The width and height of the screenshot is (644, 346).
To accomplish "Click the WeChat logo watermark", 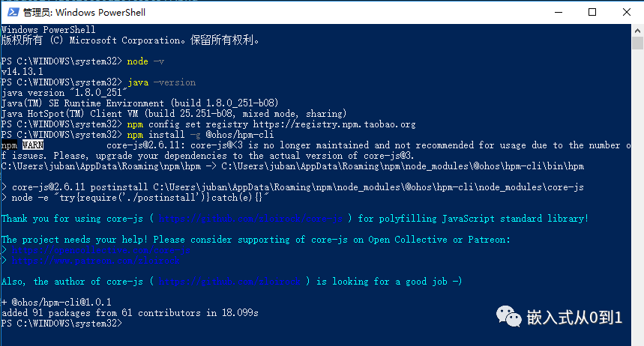I will click(508, 317).
